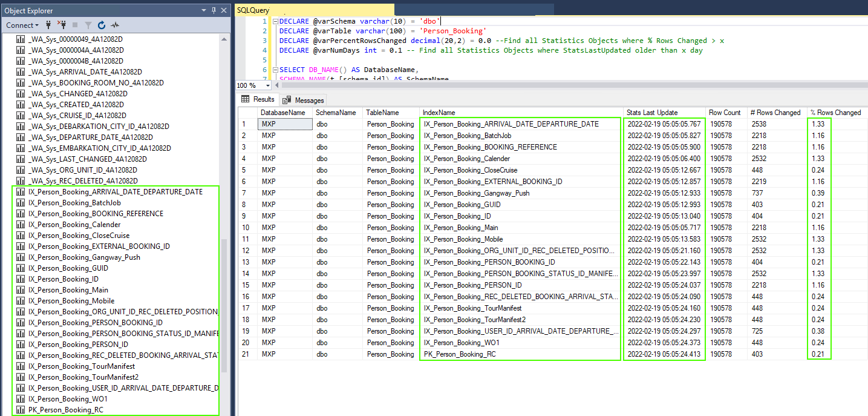Click IX_Person_Booking_WO1 cell in results grid
Screen dimensions: 868x416
[x=521, y=343]
